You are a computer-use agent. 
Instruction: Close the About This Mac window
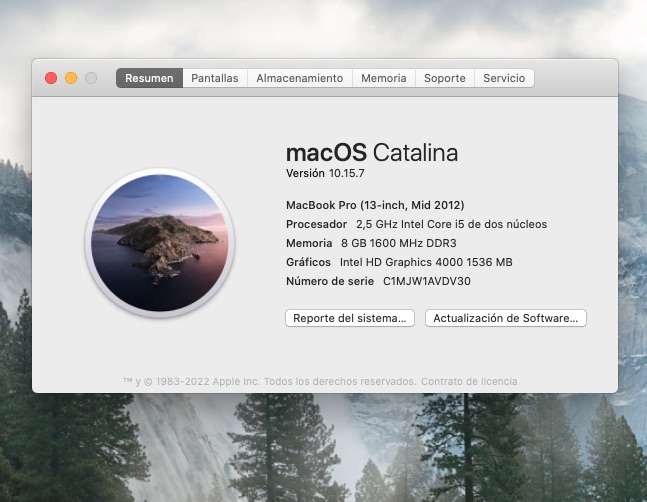click(x=51, y=78)
